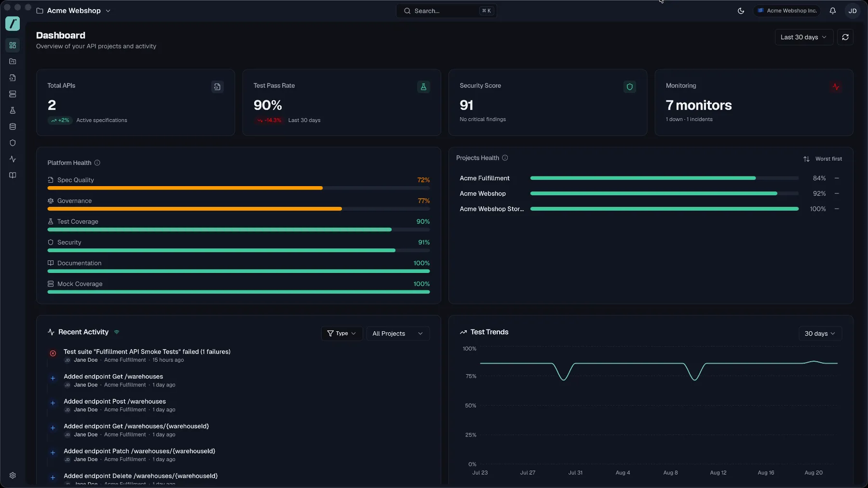Click the notifications bell icon
This screenshot has height=488, width=868.
point(832,11)
